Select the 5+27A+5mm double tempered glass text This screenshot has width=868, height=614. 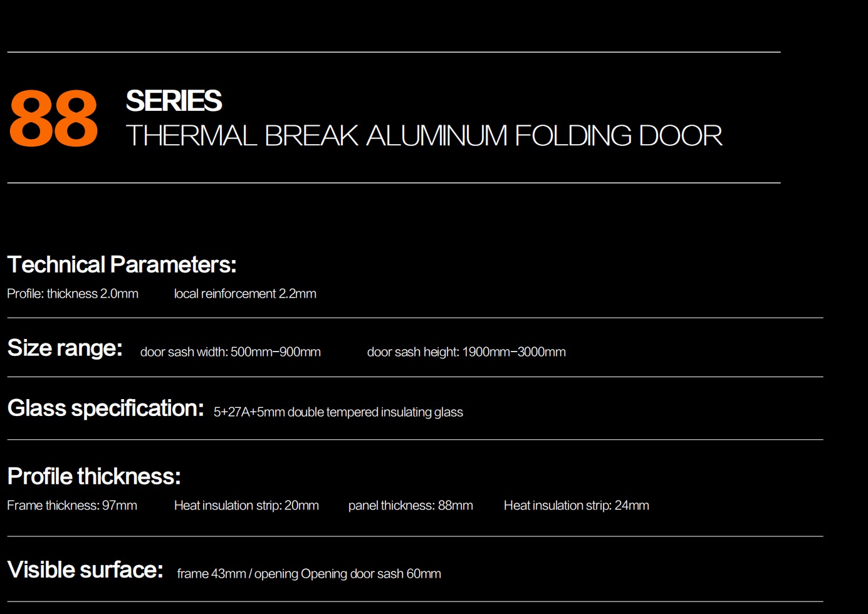tap(338, 412)
